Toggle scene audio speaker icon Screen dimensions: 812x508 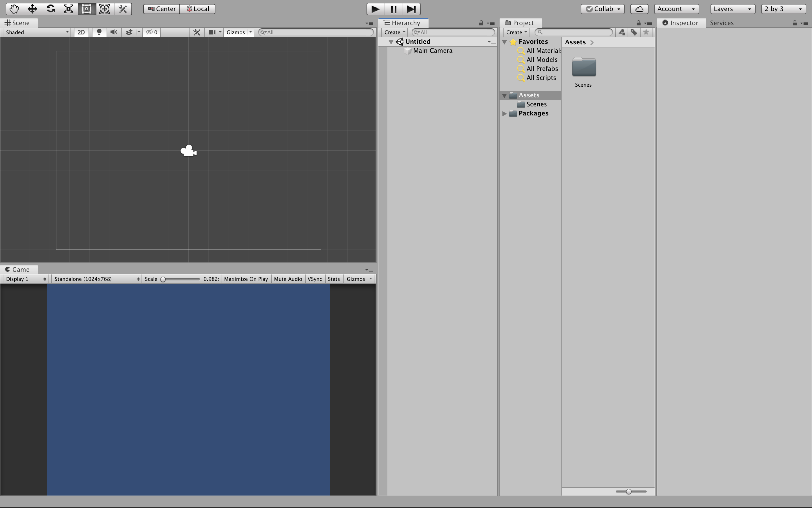[114, 32]
